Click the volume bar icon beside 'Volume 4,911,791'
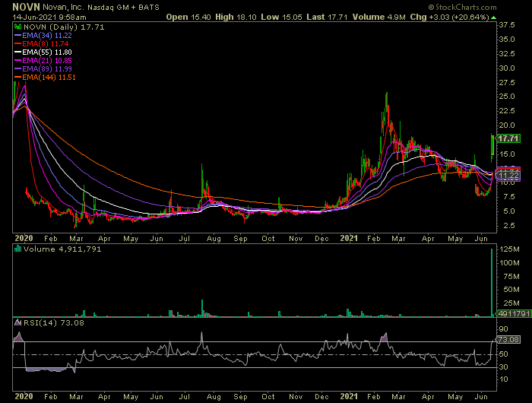532x403 pixels. 17,249
